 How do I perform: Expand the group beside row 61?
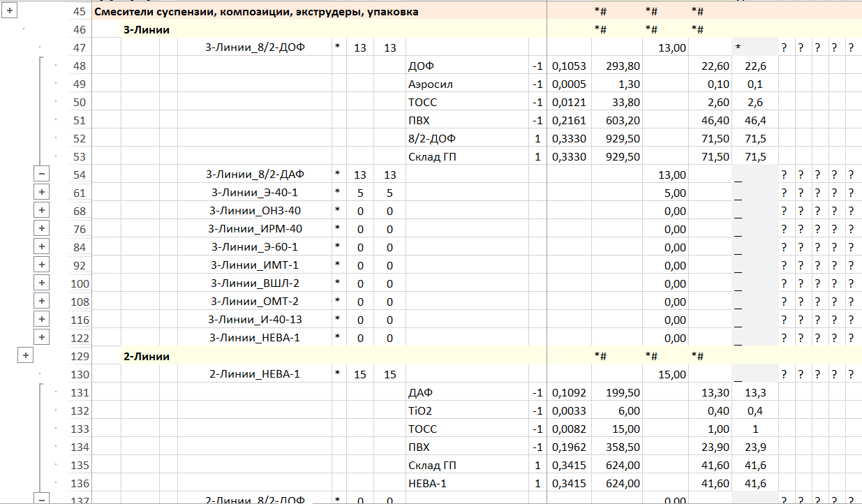(42, 193)
